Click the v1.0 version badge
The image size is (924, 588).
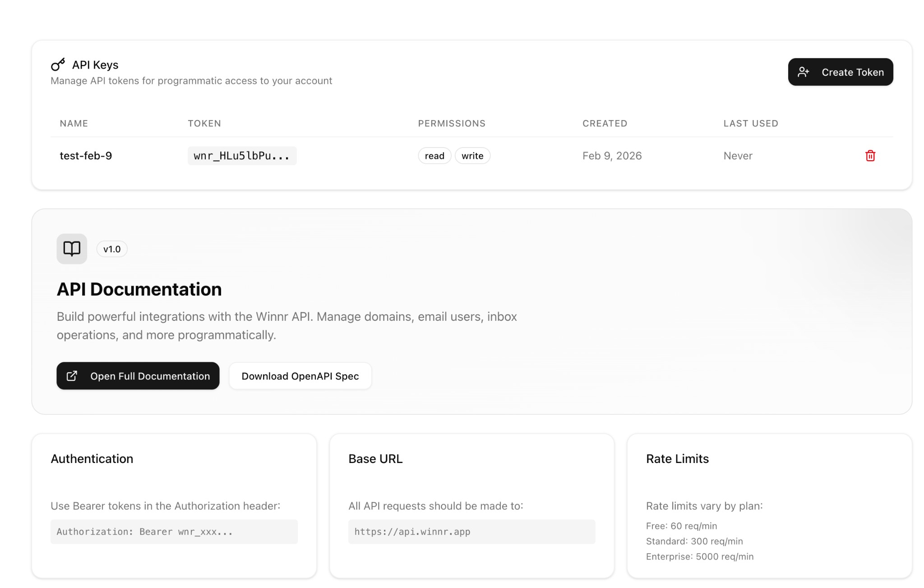[111, 249]
